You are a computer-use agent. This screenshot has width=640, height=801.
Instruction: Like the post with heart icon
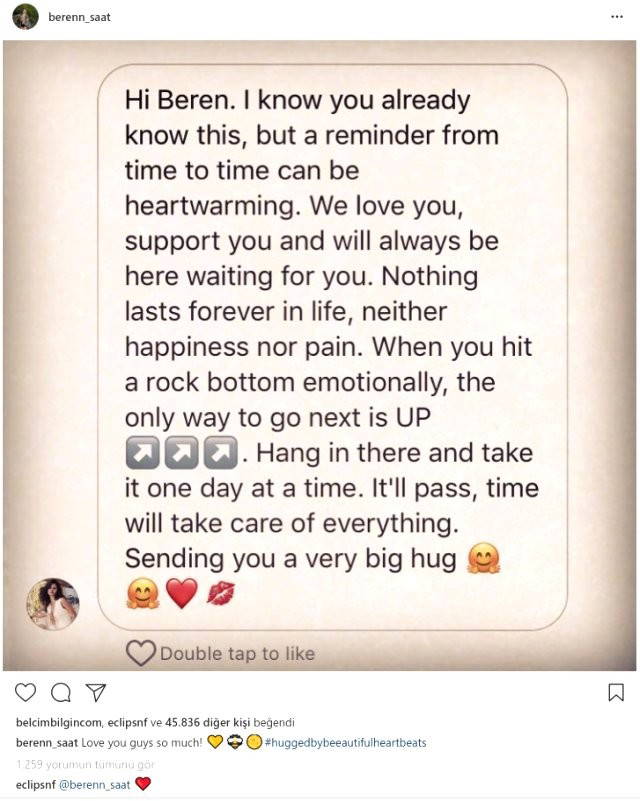coord(25,692)
